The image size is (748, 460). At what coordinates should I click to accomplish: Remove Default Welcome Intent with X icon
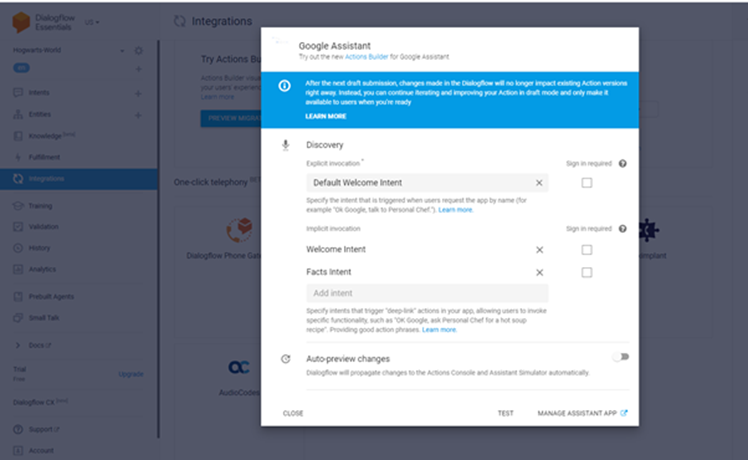[539, 183]
